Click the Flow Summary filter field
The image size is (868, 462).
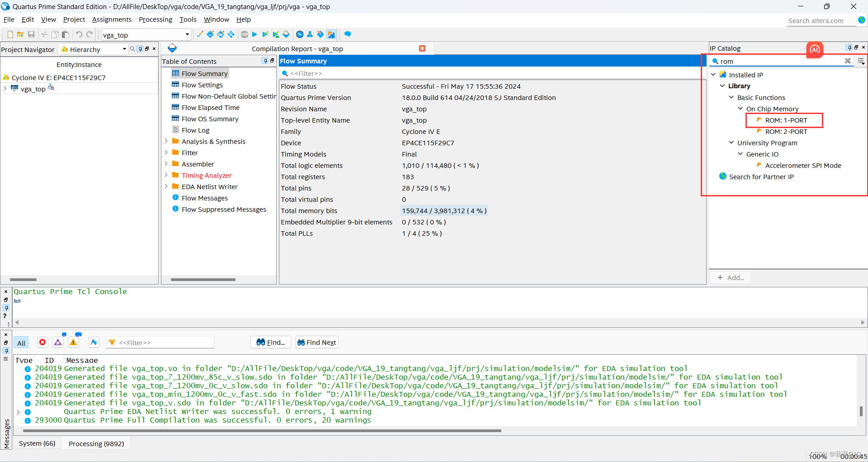pos(492,73)
